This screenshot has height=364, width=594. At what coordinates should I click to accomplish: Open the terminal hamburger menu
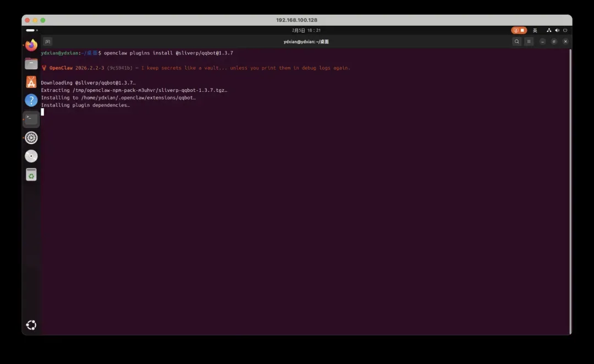529,41
